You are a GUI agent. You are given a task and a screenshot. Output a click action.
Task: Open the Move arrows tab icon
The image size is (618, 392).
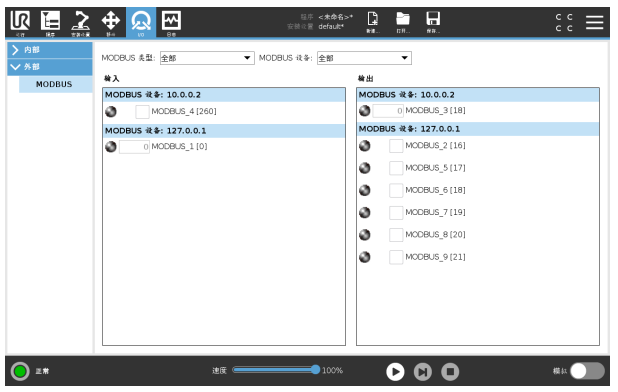(x=111, y=22)
